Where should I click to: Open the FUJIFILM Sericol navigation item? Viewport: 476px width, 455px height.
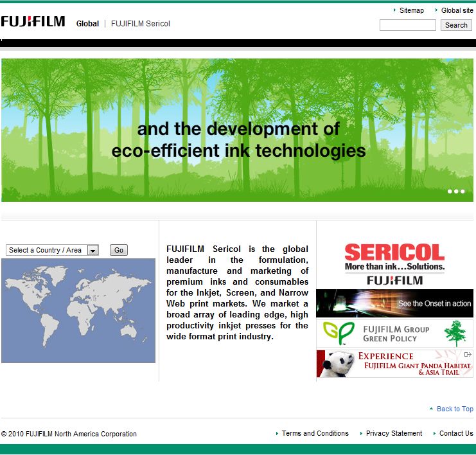[x=140, y=24]
